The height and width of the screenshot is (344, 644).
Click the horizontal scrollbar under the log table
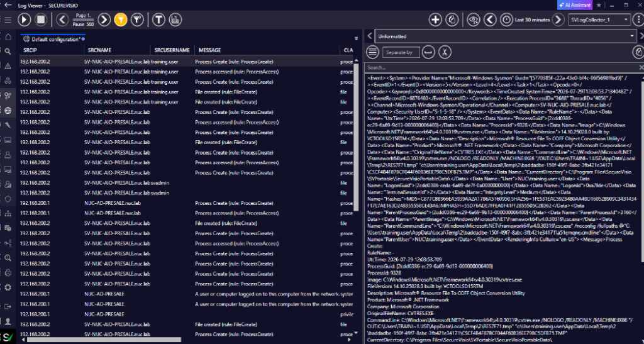tap(104, 340)
